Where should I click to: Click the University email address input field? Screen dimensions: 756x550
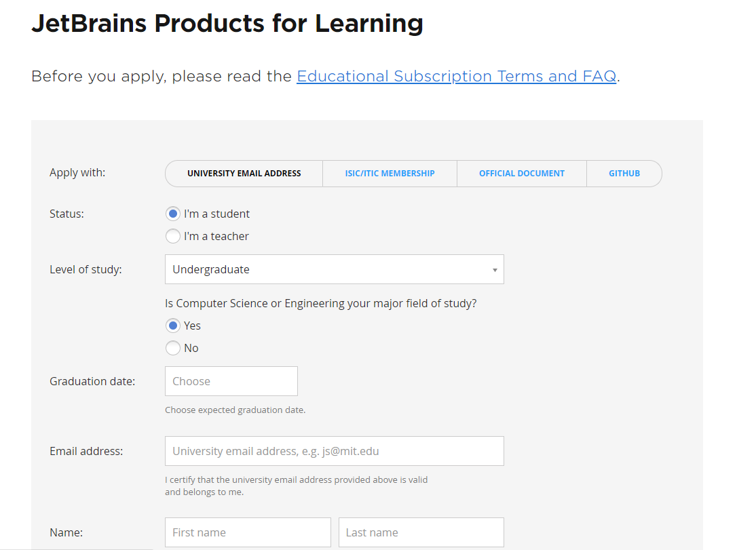[x=334, y=451]
